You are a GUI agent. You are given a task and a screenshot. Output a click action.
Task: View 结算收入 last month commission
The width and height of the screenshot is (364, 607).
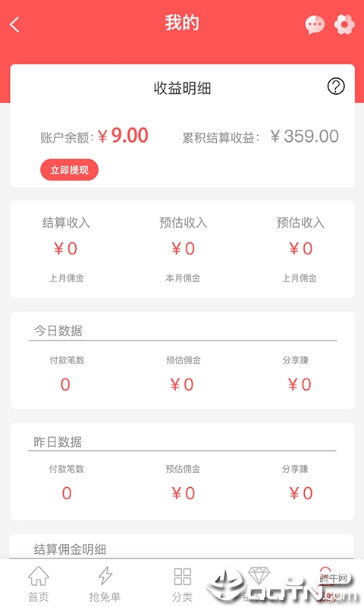pyautogui.click(x=66, y=250)
